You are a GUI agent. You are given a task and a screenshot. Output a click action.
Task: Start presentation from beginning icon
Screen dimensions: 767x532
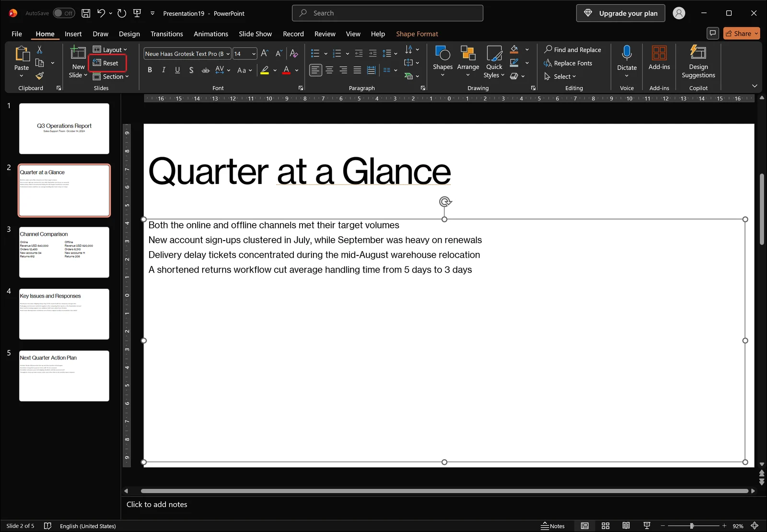pos(137,13)
